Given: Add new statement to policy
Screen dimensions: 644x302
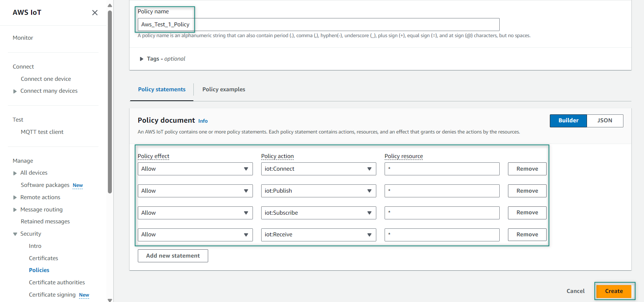Looking at the screenshot, I should pos(173,256).
